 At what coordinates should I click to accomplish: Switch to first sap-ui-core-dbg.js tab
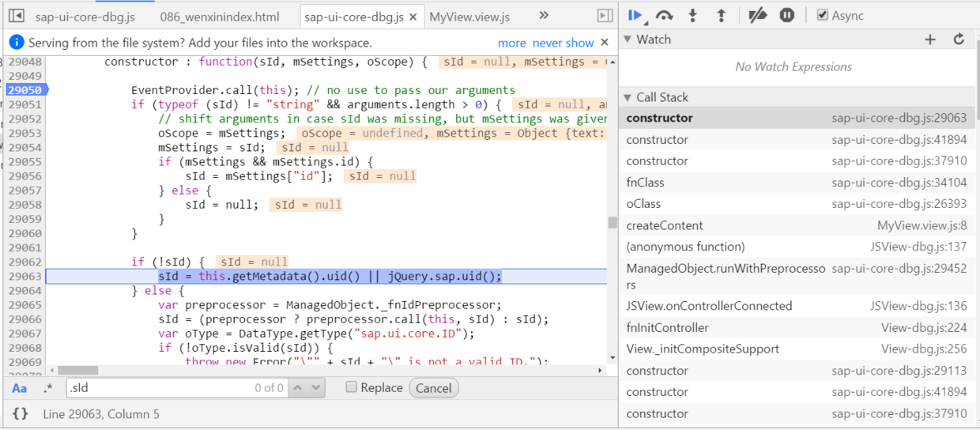tap(85, 17)
